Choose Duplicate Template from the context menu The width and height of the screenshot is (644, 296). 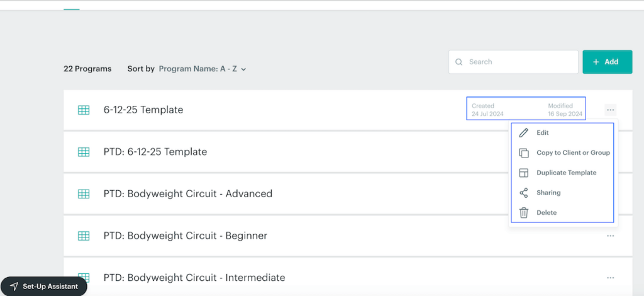tap(566, 173)
